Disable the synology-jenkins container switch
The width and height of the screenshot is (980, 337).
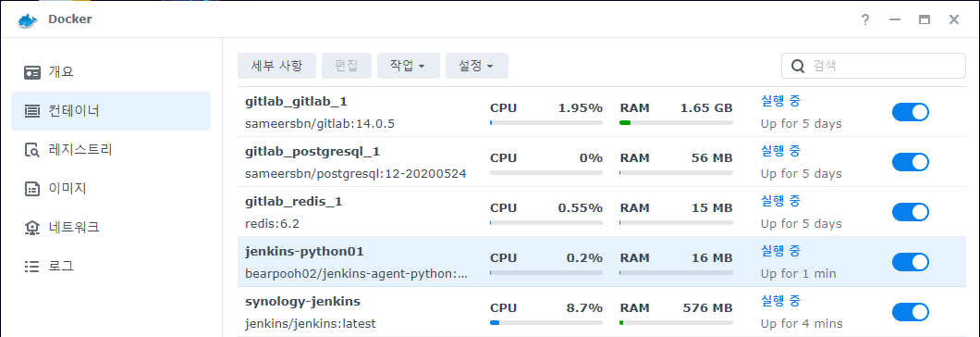(x=910, y=312)
